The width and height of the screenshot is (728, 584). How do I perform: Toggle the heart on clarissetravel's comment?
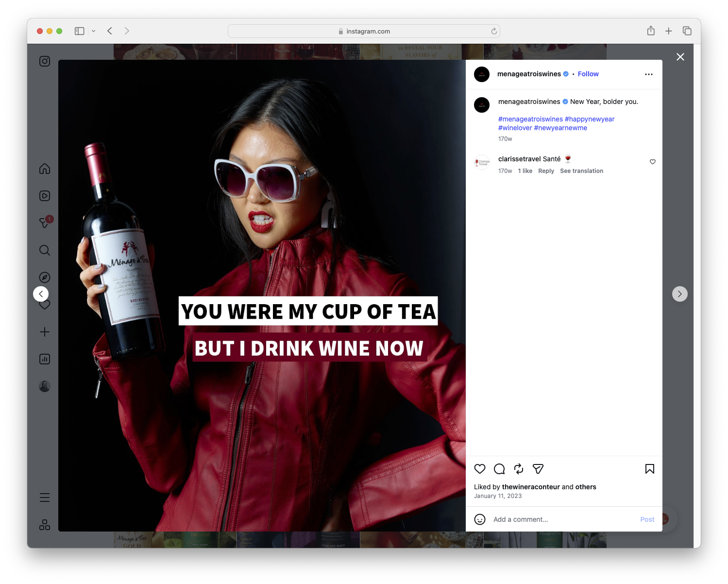pyautogui.click(x=652, y=162)
